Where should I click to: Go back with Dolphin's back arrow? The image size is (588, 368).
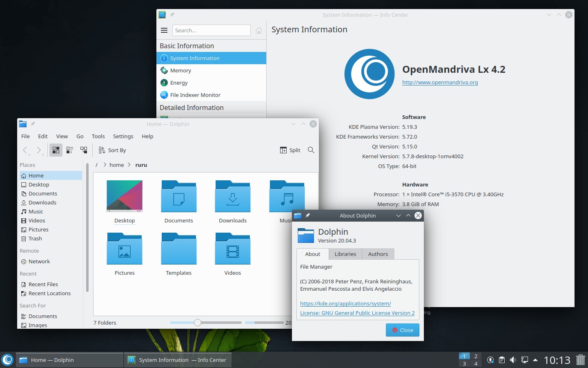[x=25, y=150]
